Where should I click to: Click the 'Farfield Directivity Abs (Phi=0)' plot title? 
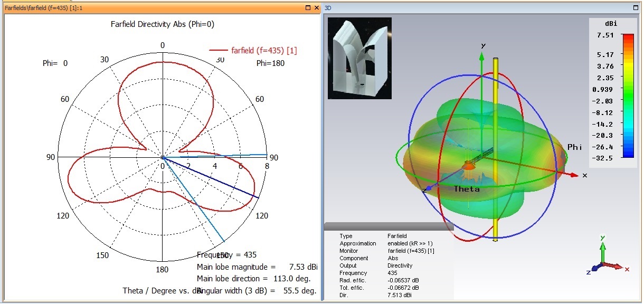[x=163, y=24]
